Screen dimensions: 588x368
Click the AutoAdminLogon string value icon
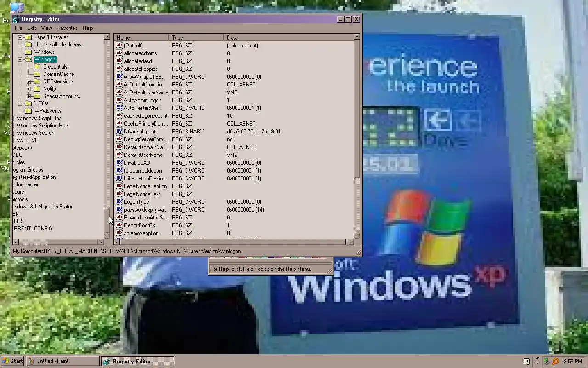point(119,100)
